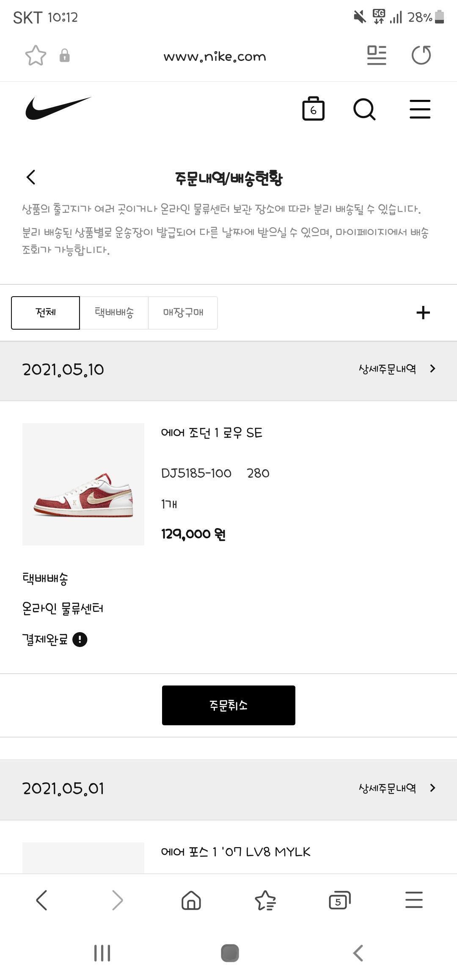Select the 택배배송 tab

coord(114,313)
